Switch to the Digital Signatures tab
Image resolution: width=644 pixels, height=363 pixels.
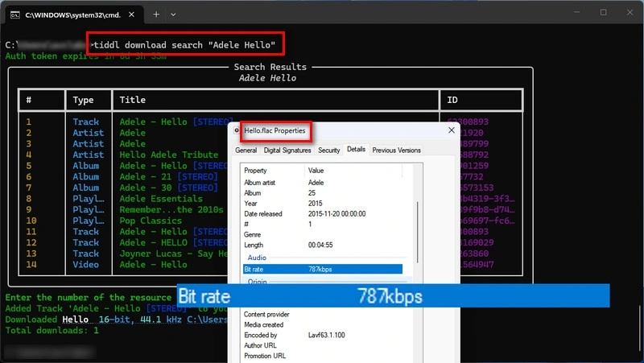point(287,151)
